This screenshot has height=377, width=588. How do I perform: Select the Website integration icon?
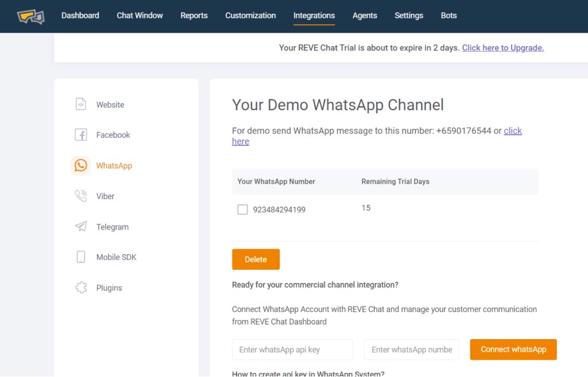point(80,104)
